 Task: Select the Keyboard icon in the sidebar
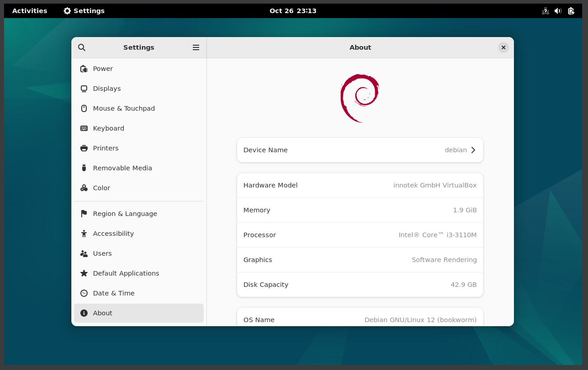(84, 128)
